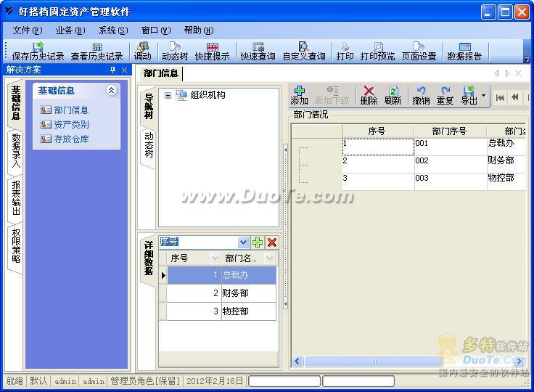Open Quick Query (快速查询) tool
534x392 pixels.
pos(258,52)
